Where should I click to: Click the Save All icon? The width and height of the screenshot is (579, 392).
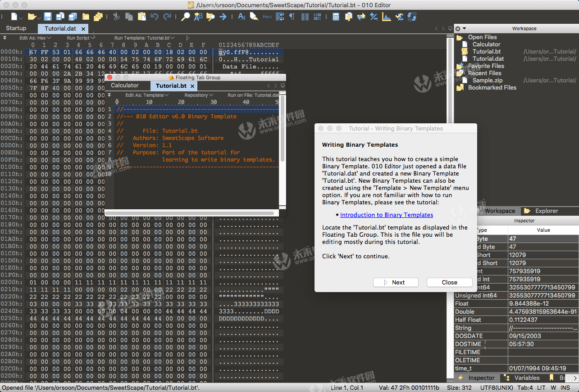click(x=73, y=17)
